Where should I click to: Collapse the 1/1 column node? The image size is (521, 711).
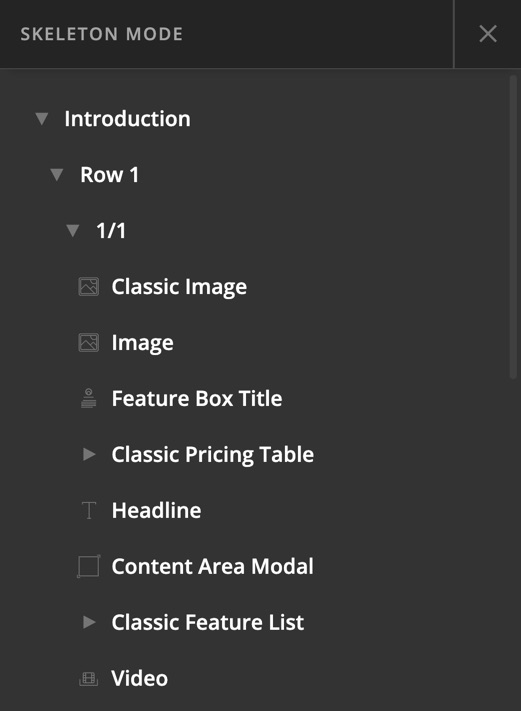[x=73, y=230]
